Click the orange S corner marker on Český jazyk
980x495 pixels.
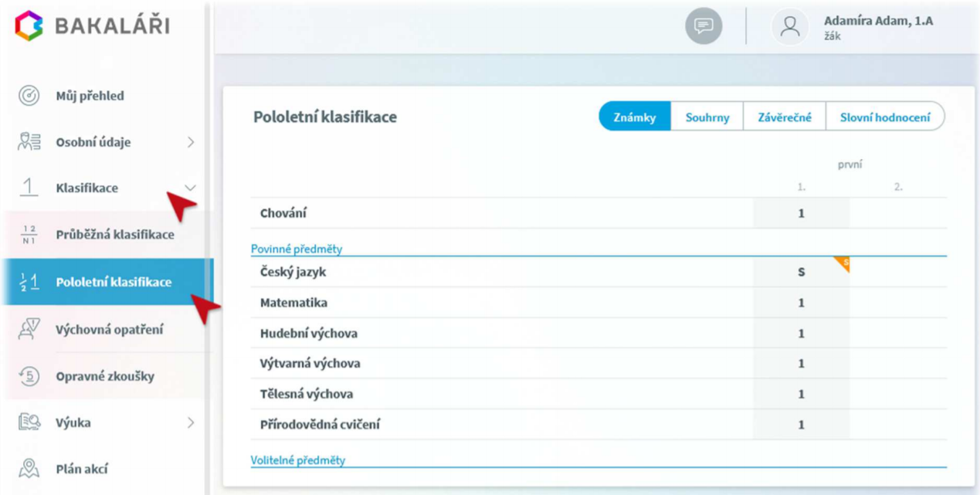[x=843, y=263]
